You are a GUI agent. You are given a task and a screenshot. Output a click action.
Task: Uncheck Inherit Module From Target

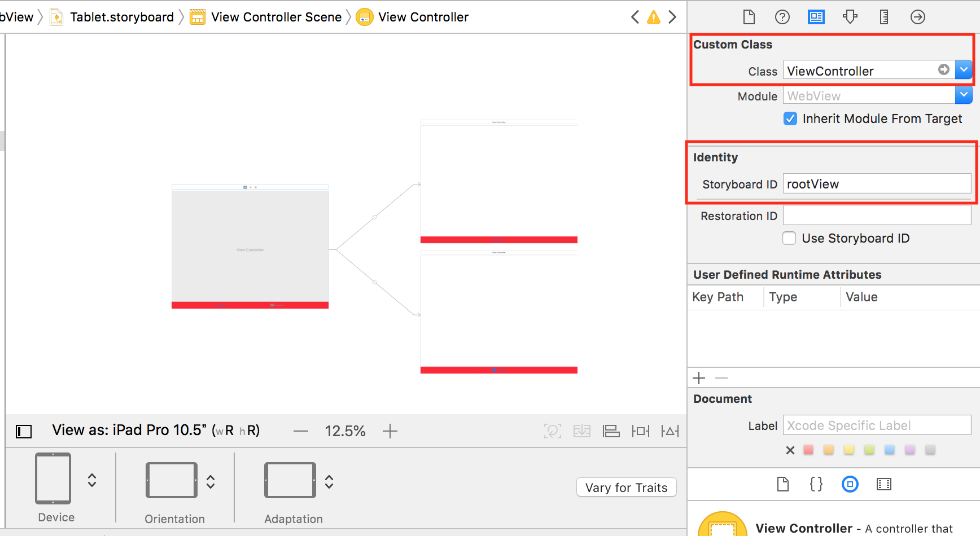pos(790,118)
